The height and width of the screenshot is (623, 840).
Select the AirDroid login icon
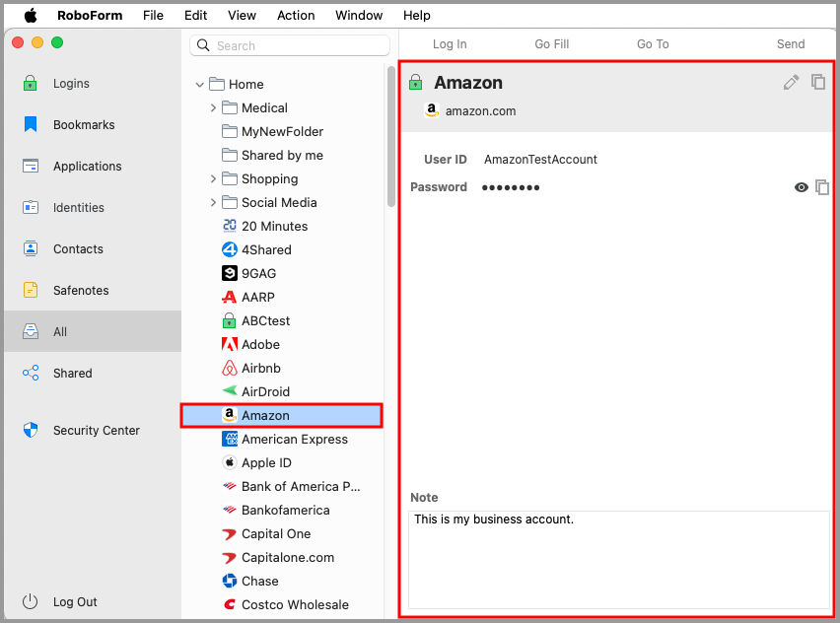(x=230, y=390)
